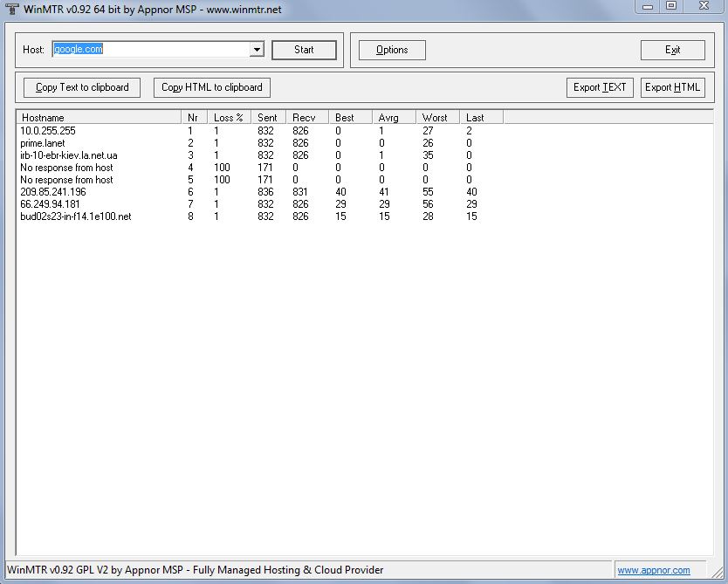Click Export HTML button

pos(672,87)
